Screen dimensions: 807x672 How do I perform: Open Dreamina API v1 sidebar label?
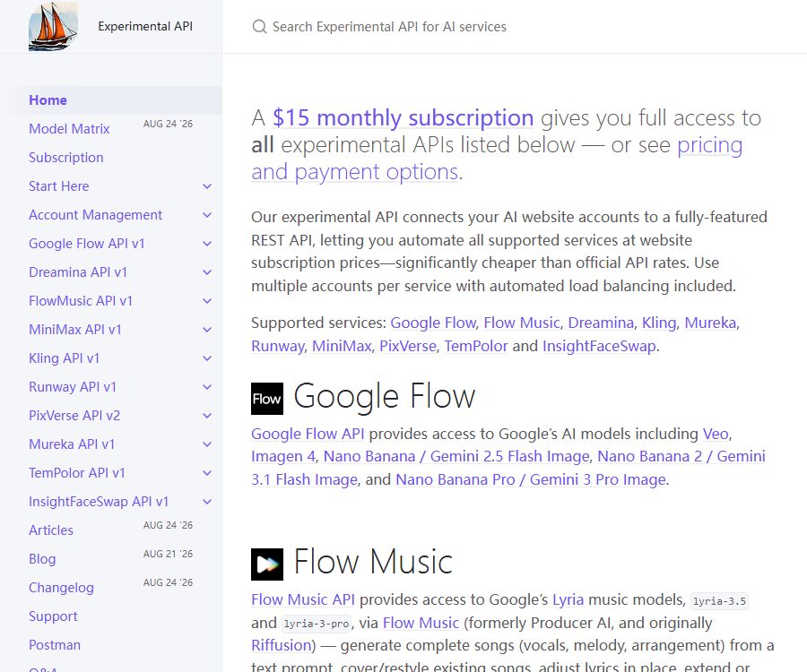(x=78, y=272)
